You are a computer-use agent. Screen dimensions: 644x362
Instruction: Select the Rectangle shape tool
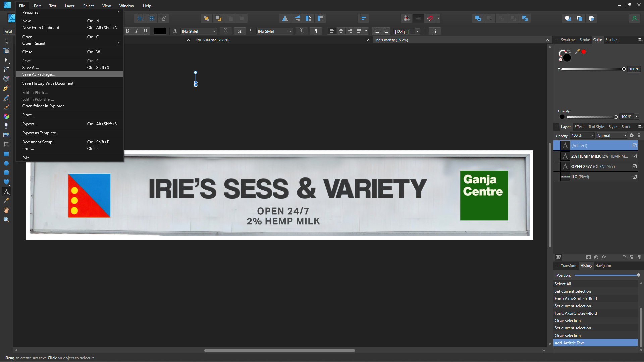6,154
